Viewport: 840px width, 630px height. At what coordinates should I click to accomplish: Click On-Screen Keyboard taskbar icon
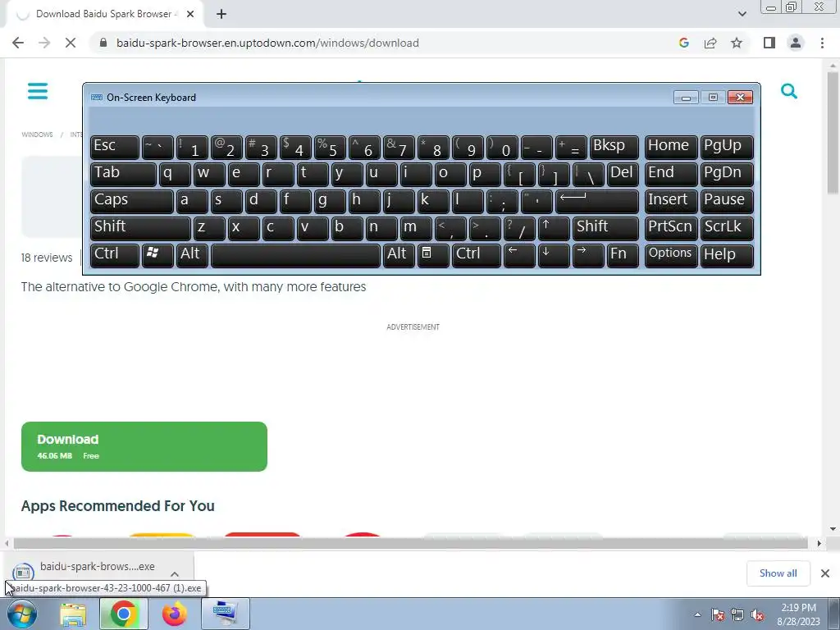(x=225, y=614)
